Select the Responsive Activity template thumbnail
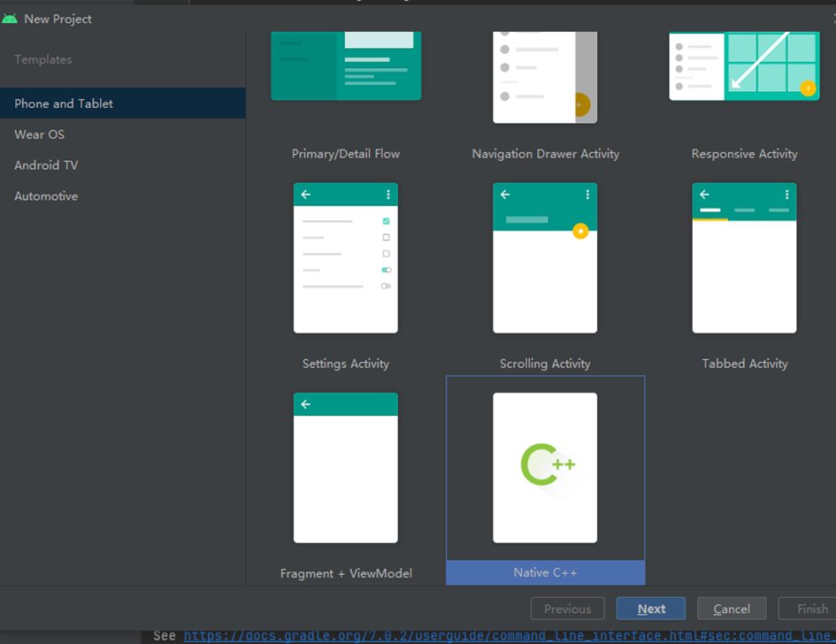Screen dimensions: 836x644 pyautogui.click(x=744, y=66)
